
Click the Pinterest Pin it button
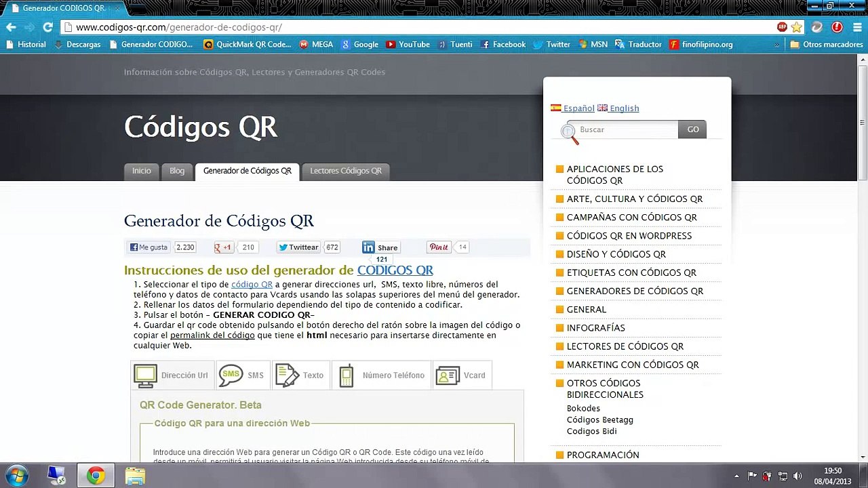[439, 247]
